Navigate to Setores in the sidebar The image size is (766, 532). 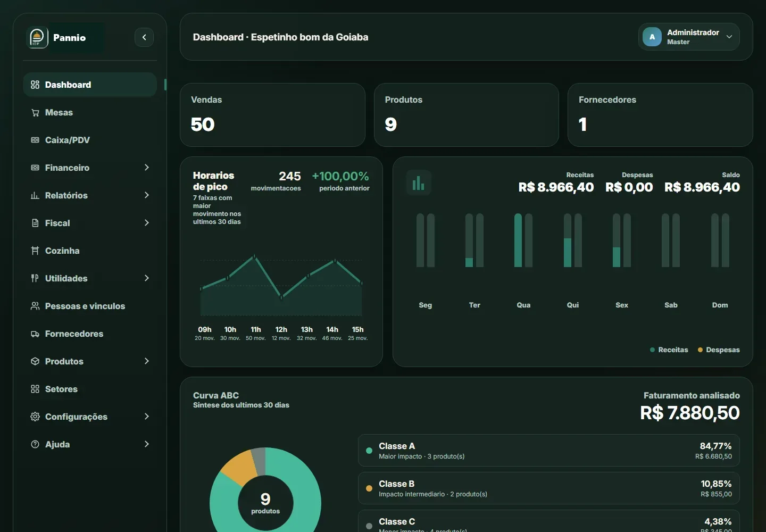click(x=90, y=389)
